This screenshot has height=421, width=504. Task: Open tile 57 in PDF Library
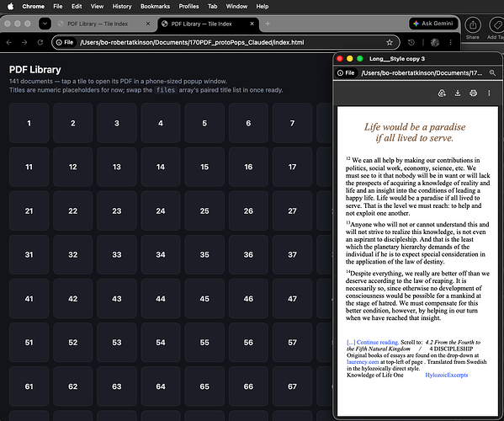pos(292,343)
